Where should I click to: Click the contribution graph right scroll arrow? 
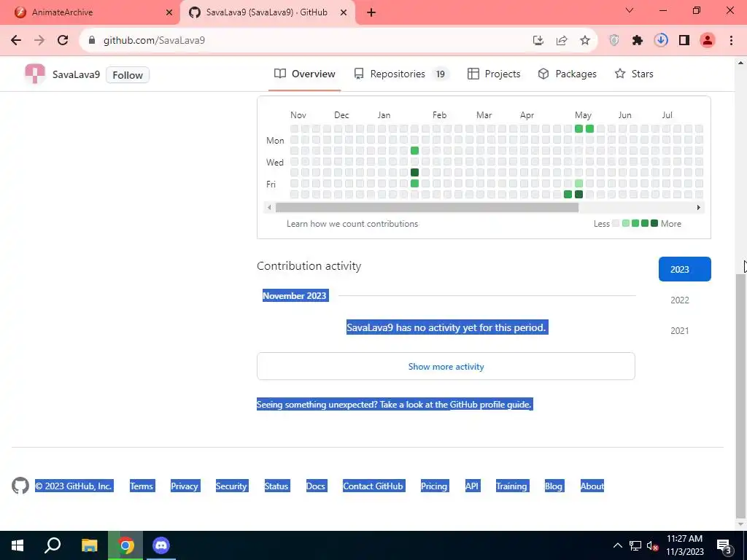[699, 208]
